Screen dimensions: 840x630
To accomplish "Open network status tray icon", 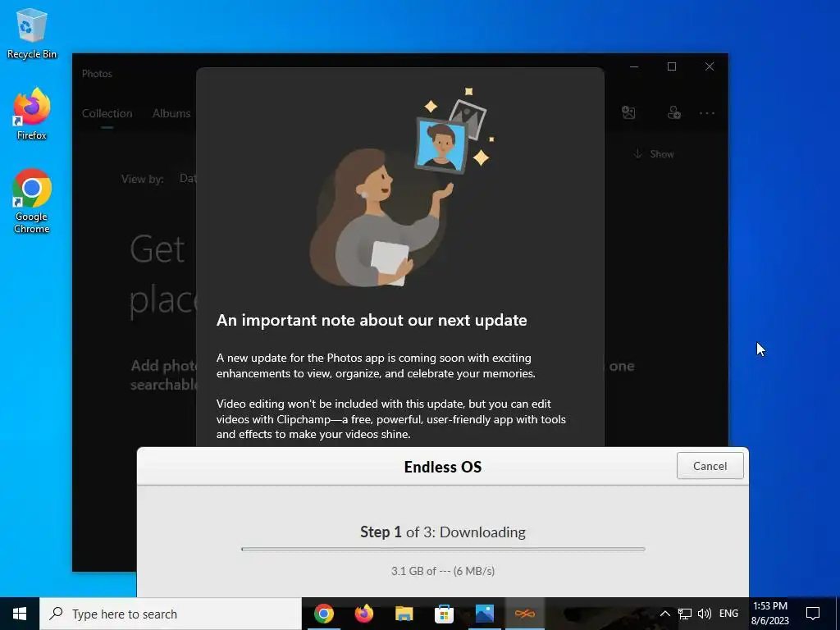I will 685,614.
